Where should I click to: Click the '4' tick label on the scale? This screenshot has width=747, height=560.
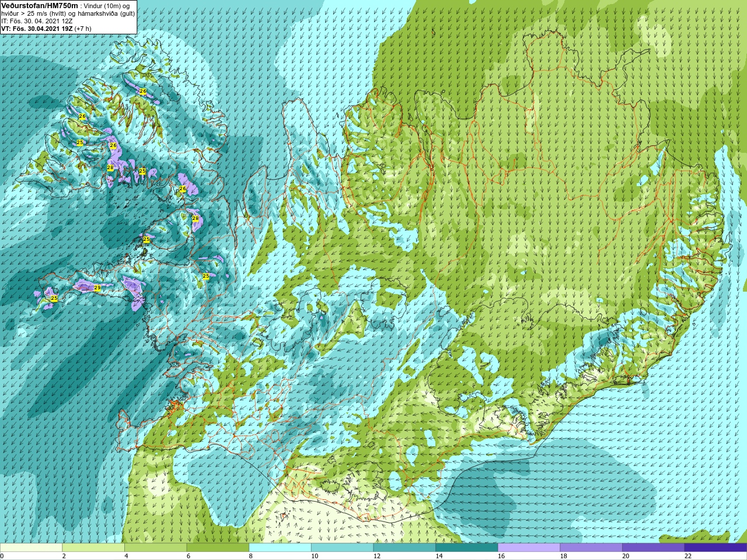126,556
